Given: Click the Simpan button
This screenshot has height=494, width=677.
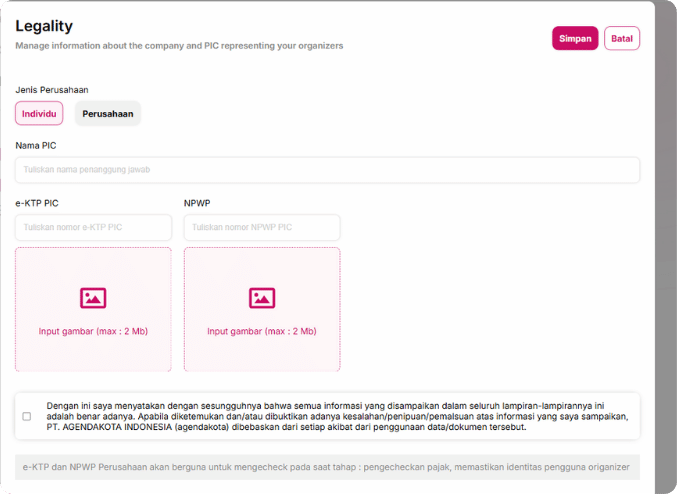Looking at the screenshot, I should click(x=574, y=38).
